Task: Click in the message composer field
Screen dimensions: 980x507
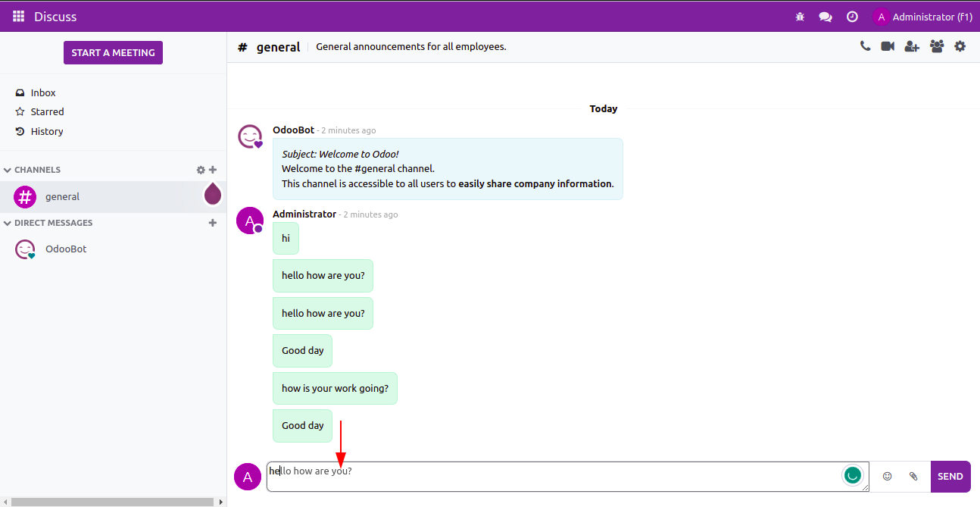Action: (568, 477)
